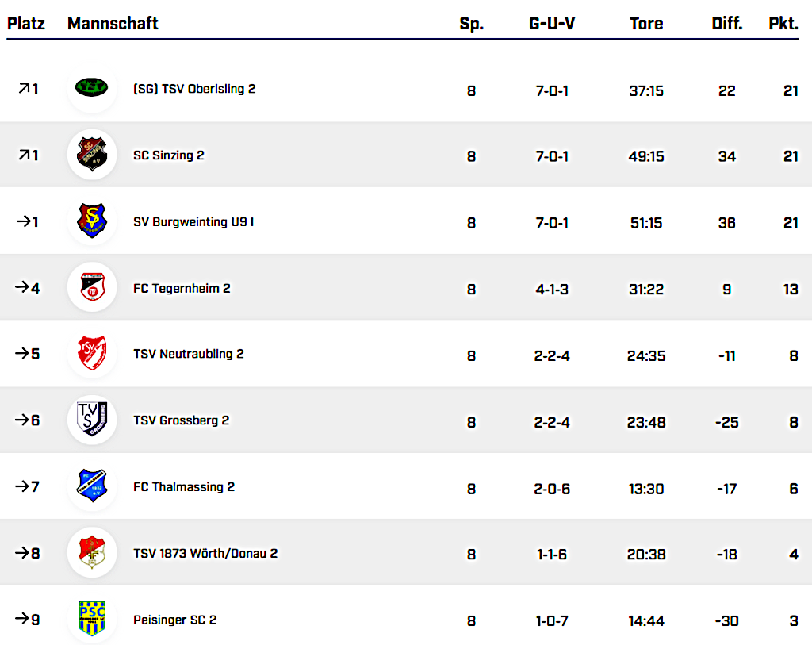Click the Platz column header
The width and height of the screenshot is (812, 645).
click(x=26, y=24)
